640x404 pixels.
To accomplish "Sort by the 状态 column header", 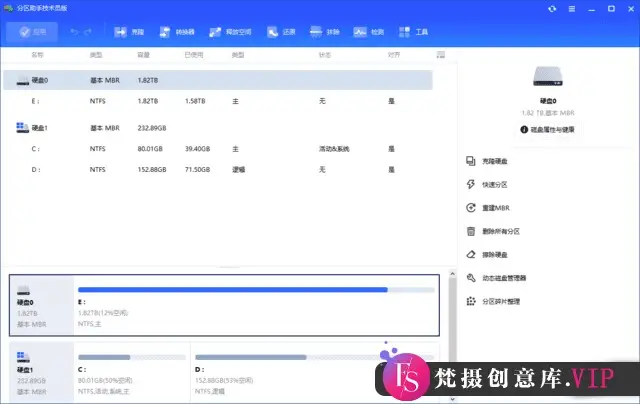I will 325,55.
